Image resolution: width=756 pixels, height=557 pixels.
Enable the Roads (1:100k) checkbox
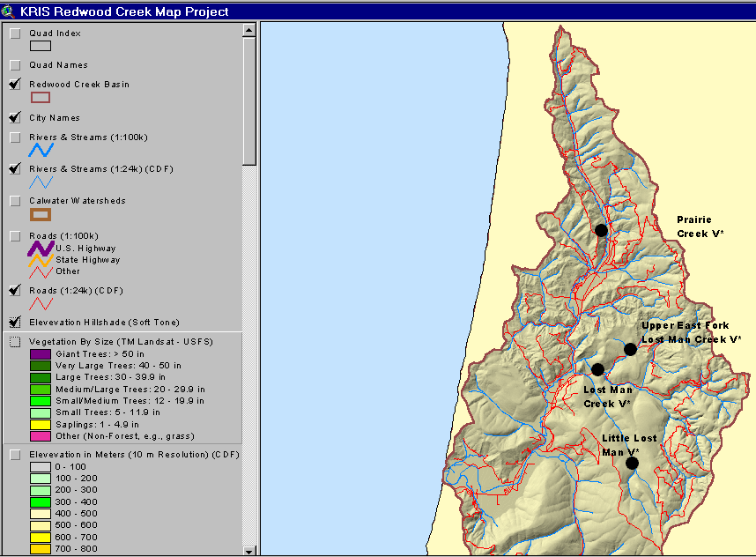point(16,236)
